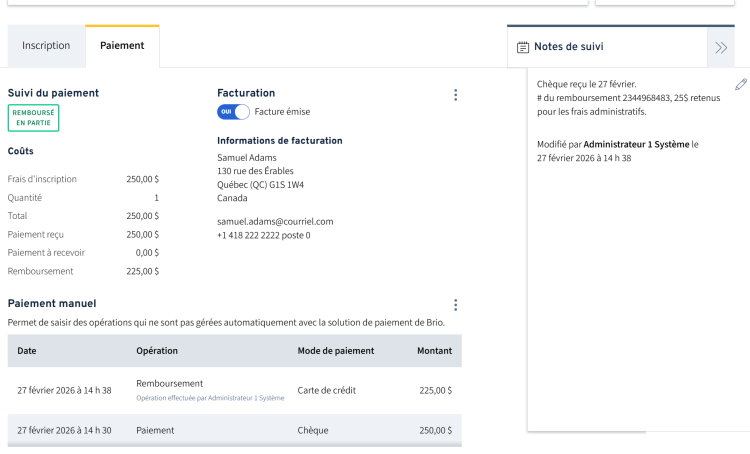
Task: Click the Remboursé en partie status badge
Action: pos(33,117)
